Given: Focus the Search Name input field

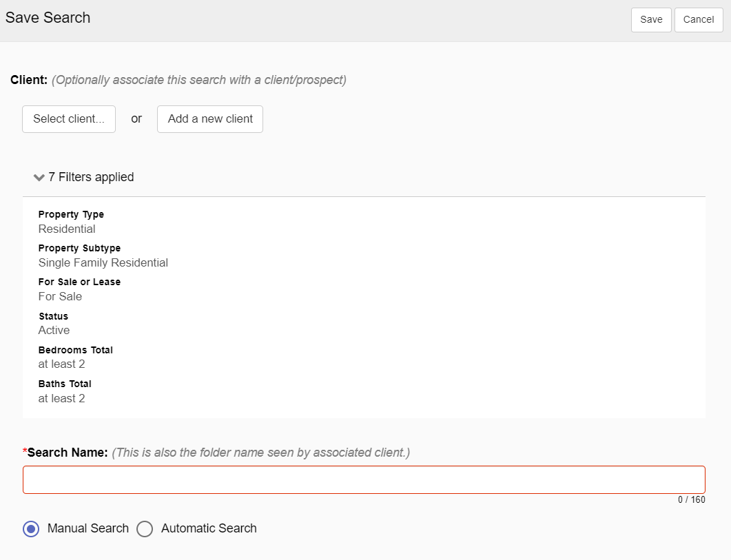Looking at the screenshot, I should (364, 479).
